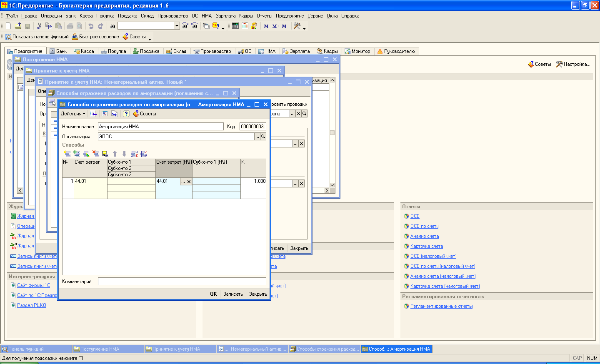Edit the current row with the pencil icon
600x364 pixels.
coord(86,154)
